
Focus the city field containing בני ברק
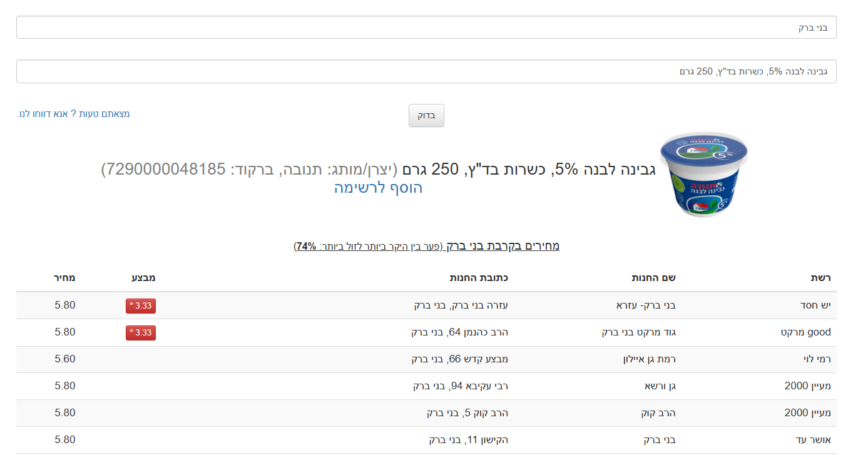point(426,28)
